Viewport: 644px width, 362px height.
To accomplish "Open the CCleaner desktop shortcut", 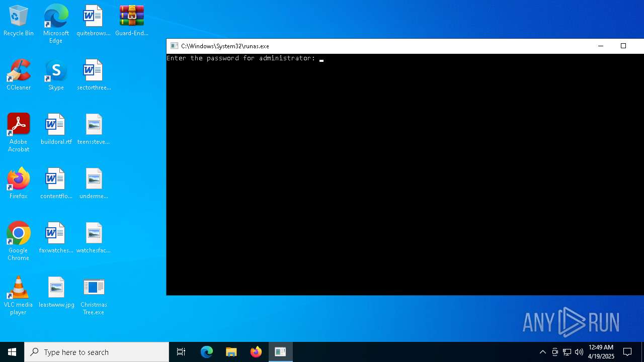I will pos(19,75).
